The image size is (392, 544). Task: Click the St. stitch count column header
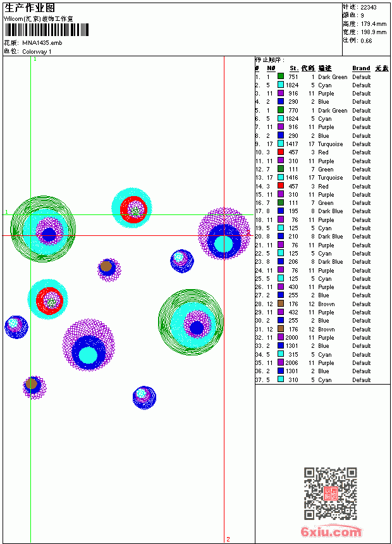pyautogui.click(x=294, y=68)
